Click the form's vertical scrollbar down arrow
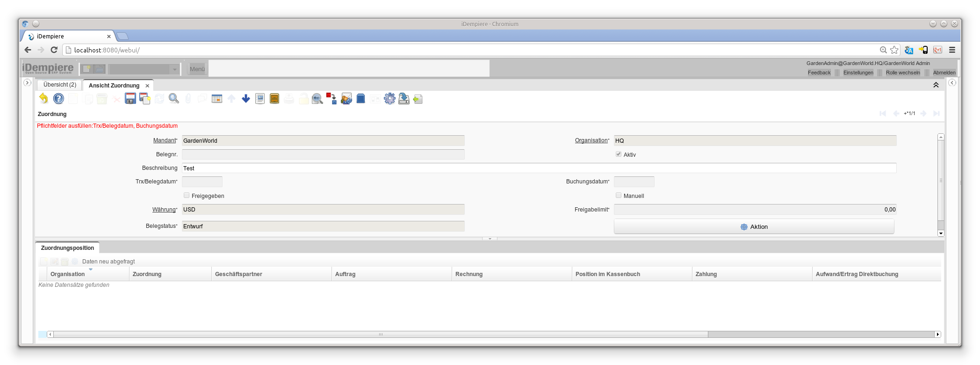The image size is (980, 365). click(941, 233)
